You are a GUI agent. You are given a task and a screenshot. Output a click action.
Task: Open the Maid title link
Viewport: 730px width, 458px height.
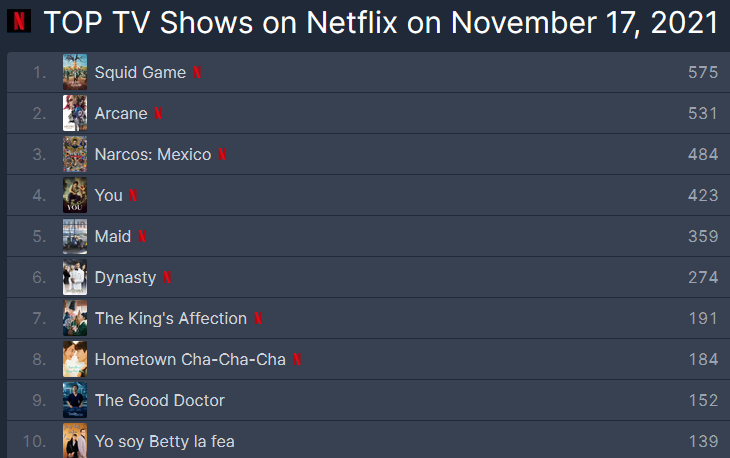tap(113, 236)
